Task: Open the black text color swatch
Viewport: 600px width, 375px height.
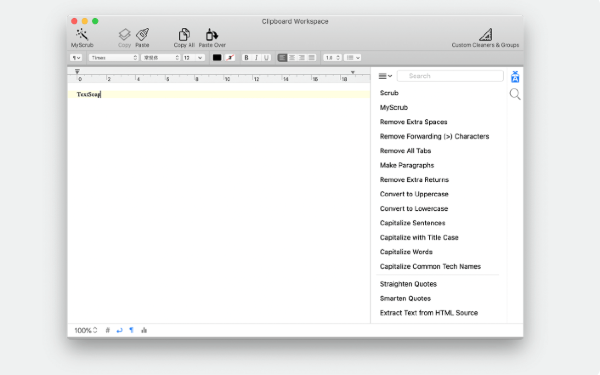Action: point(217,57)
